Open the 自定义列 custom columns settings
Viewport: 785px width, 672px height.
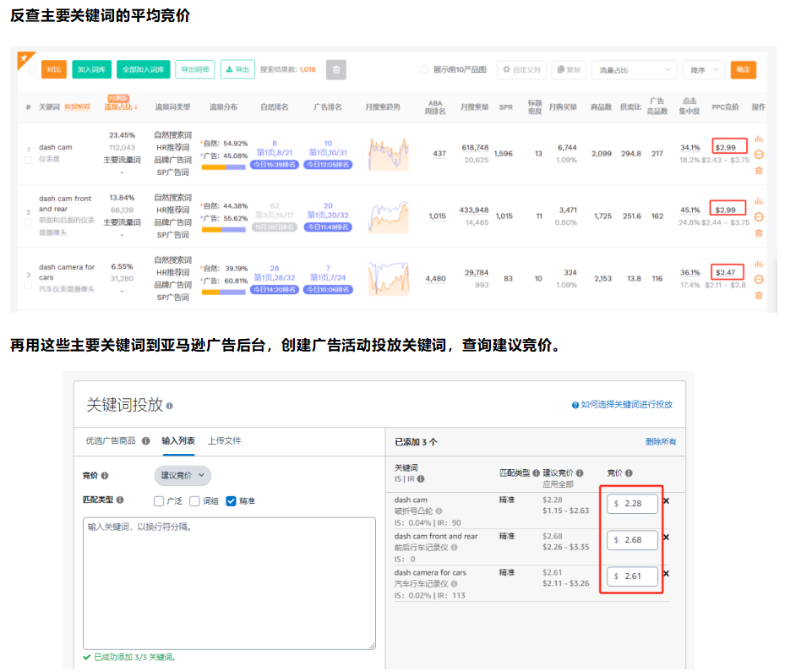(520, 69)
